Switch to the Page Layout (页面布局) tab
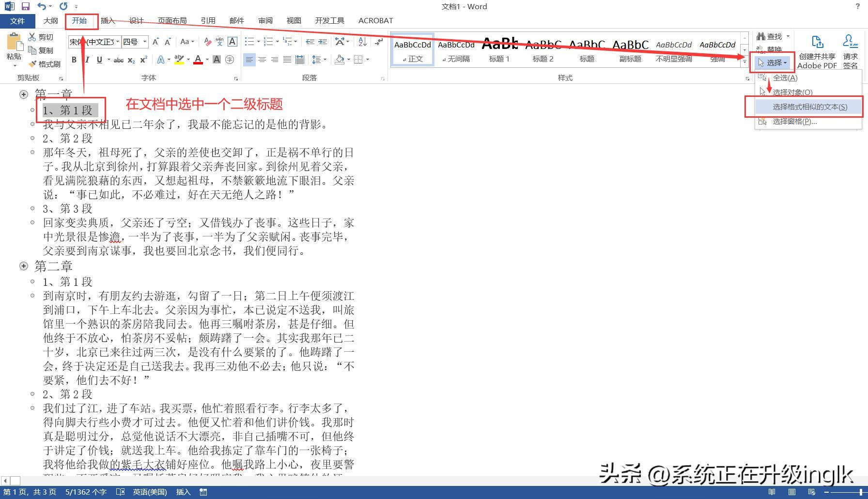The height and width of the screenshot is (499, 868). pyautogui.click(x=172, y=21)
